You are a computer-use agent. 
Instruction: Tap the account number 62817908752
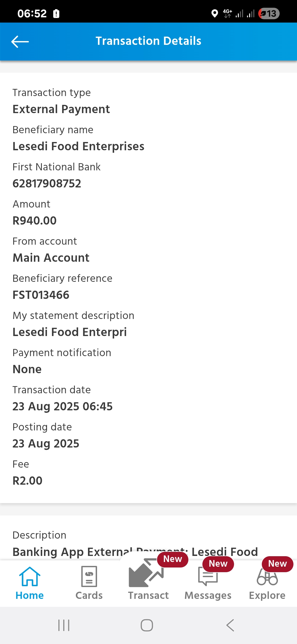(47, 184)
